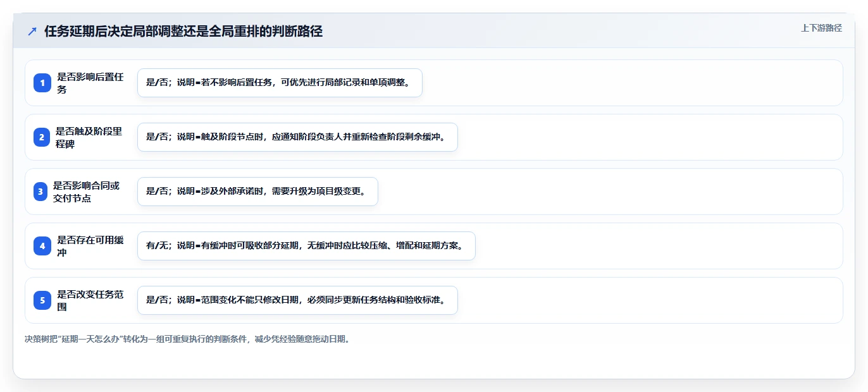Viewport: 868px width, 392px height.
Task: Click the box about 升级为项目级变更
Action: pos(257,192)
